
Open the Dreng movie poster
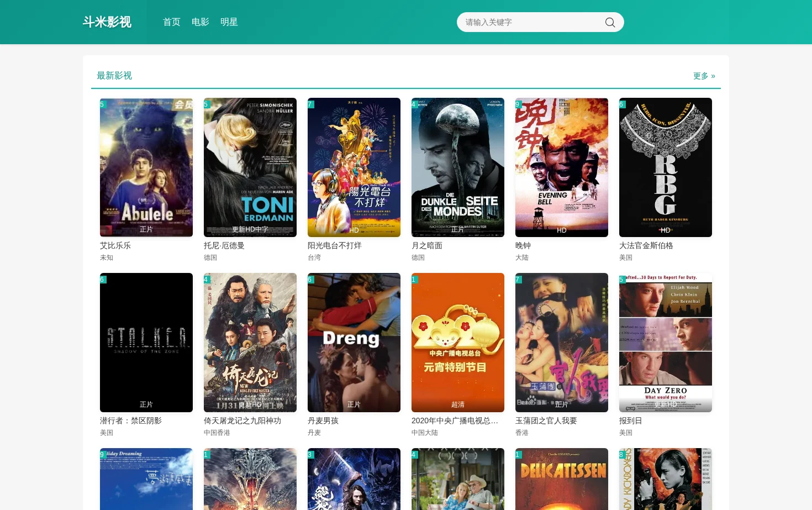(x=354, y=343)
